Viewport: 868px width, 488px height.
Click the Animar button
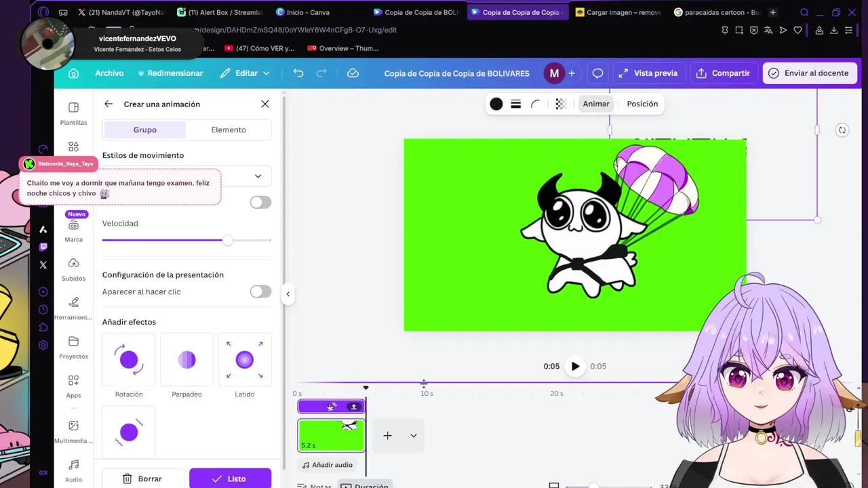coord(596,104)
